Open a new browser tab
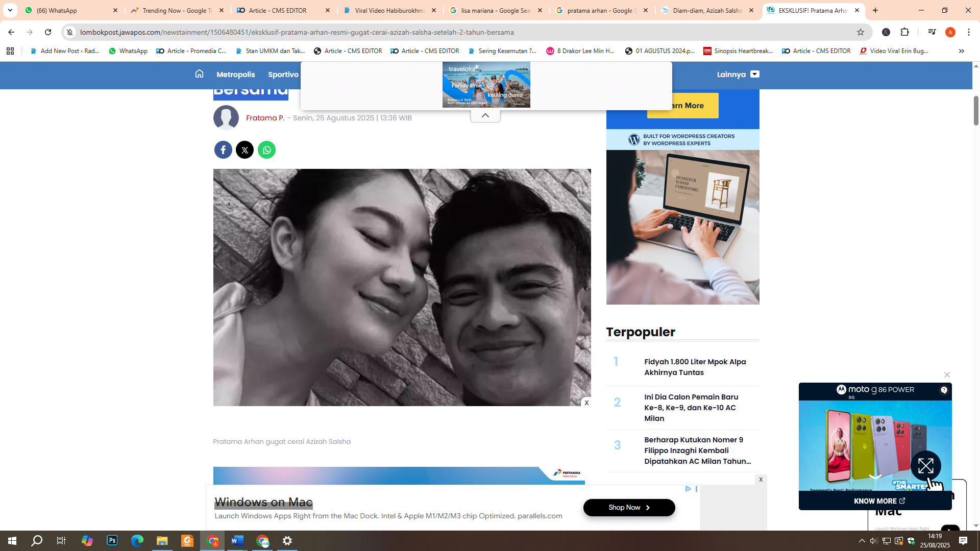Image resolution: width=980 pixels, height=551 pixels. (875, 10)
